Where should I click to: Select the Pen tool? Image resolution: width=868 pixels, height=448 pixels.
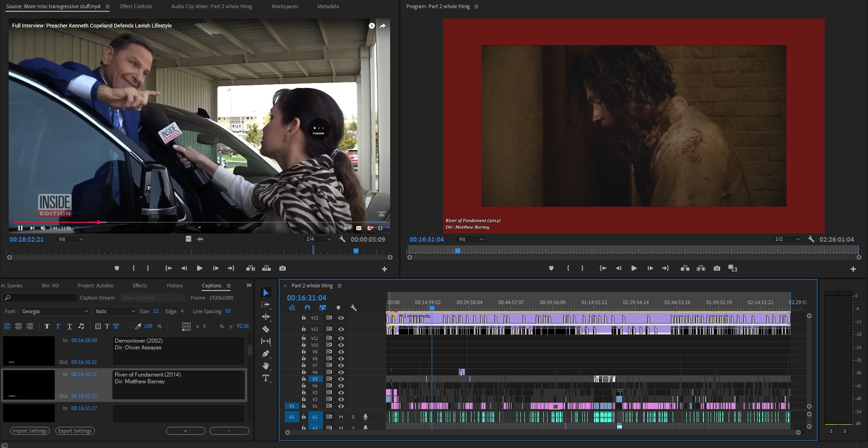266,353
